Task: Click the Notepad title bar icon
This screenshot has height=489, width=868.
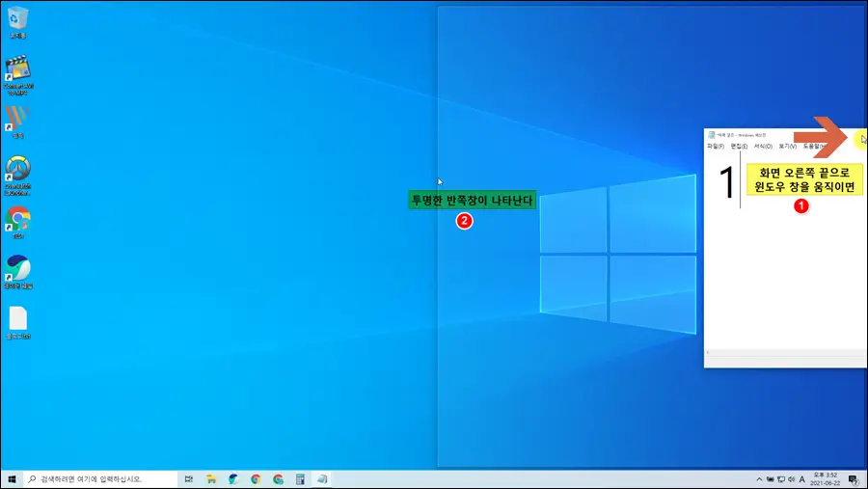Action: (712, 135)
